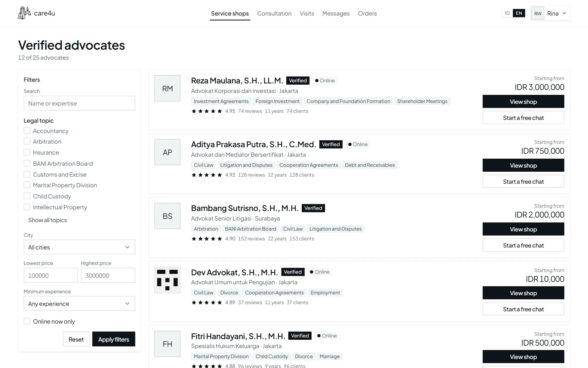Click the Apply filters button
The image size is (588, 368).
point(114,339)
